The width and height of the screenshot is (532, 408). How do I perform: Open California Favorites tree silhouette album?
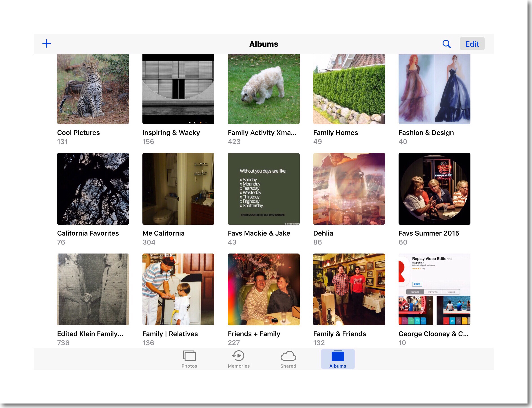click(x=93, y=189)
